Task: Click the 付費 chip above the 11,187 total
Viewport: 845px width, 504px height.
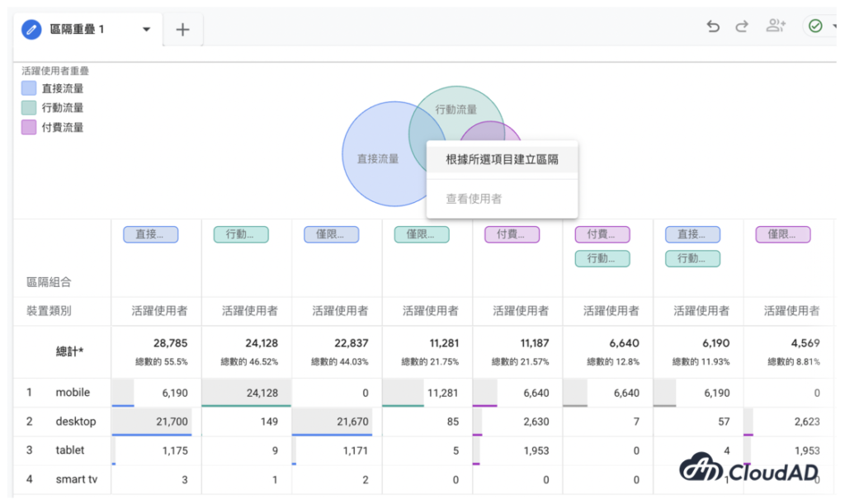Action: pos(512,235)
